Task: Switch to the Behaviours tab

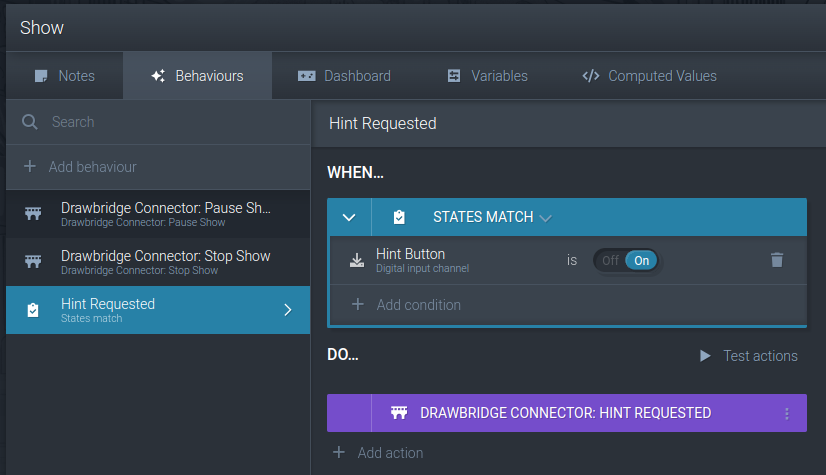Action: tap(198, 76)
